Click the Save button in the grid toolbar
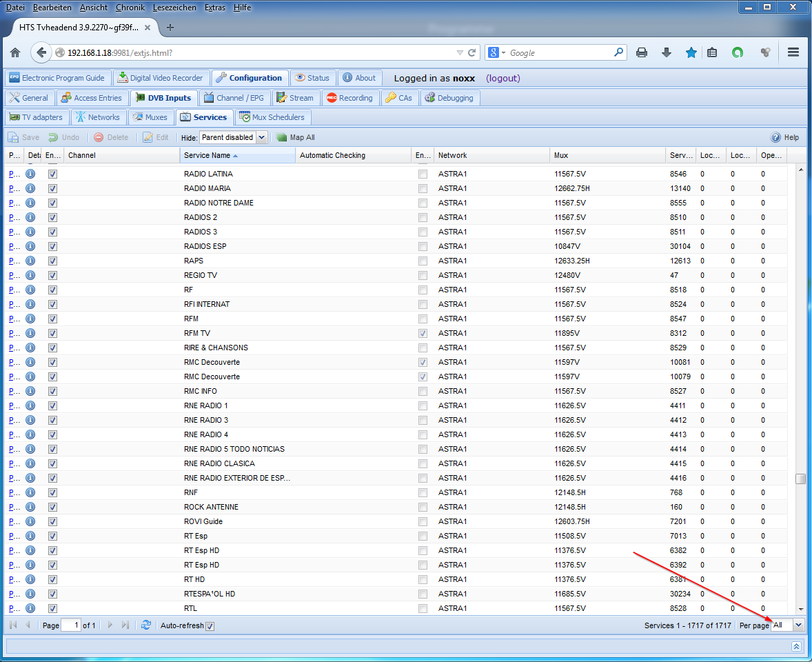This screenshot has height=662, width=812. [24, 137]
